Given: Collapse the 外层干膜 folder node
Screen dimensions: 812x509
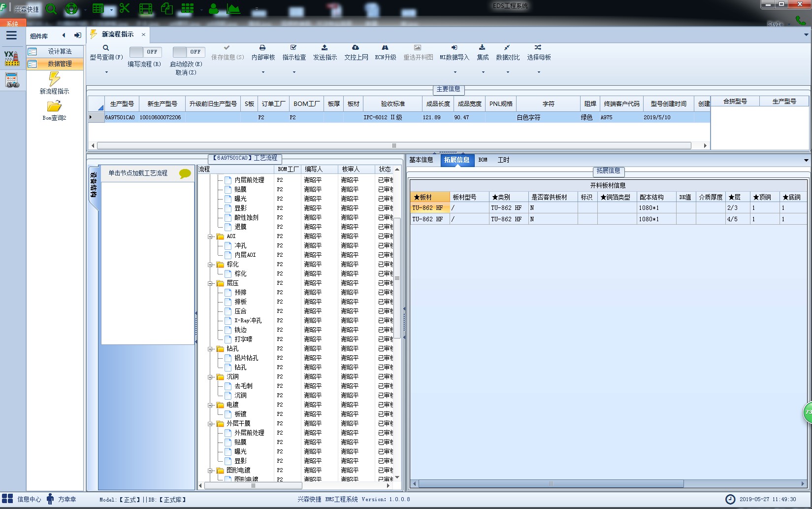Looking at the screenshot, I should pos(210,424).
